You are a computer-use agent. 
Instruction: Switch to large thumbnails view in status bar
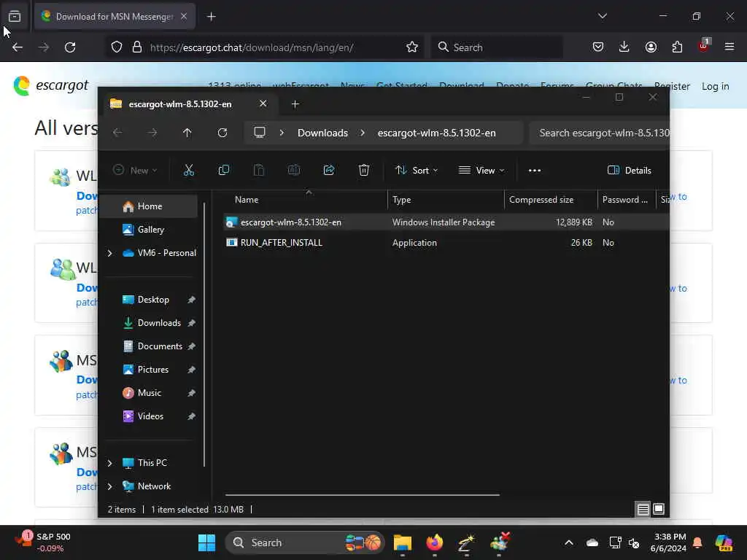click(659, 509)
